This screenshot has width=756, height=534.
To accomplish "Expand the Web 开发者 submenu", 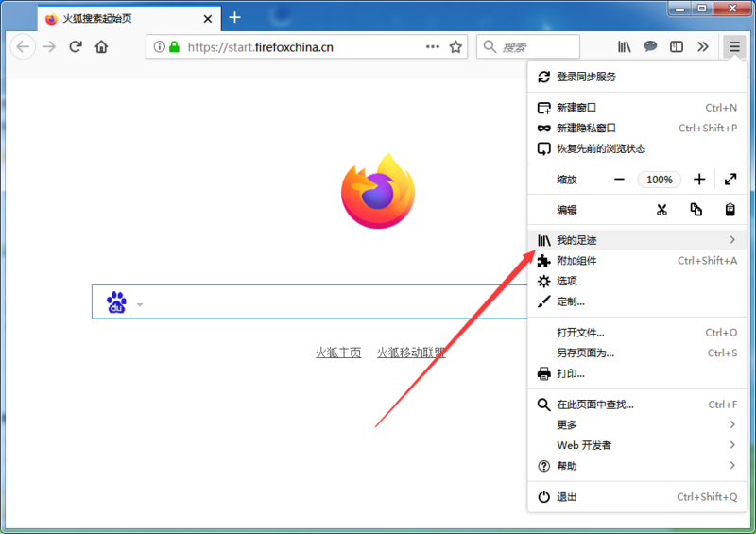I will click(x=637, y=445).
